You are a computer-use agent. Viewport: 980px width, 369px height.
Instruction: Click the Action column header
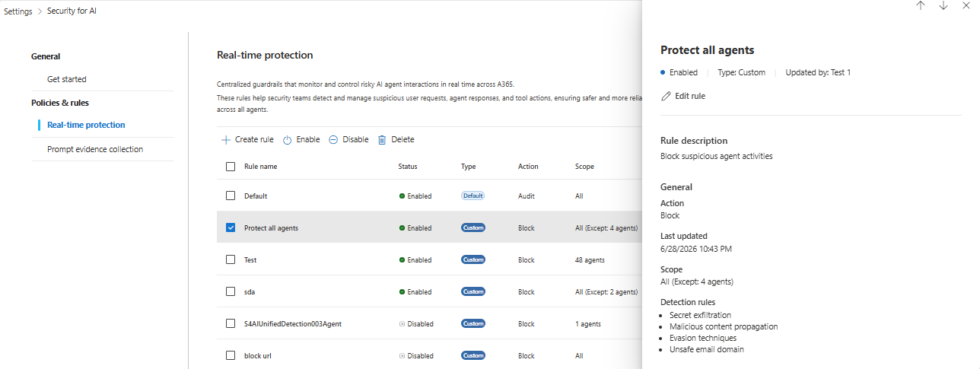click(x=528, y=167)
